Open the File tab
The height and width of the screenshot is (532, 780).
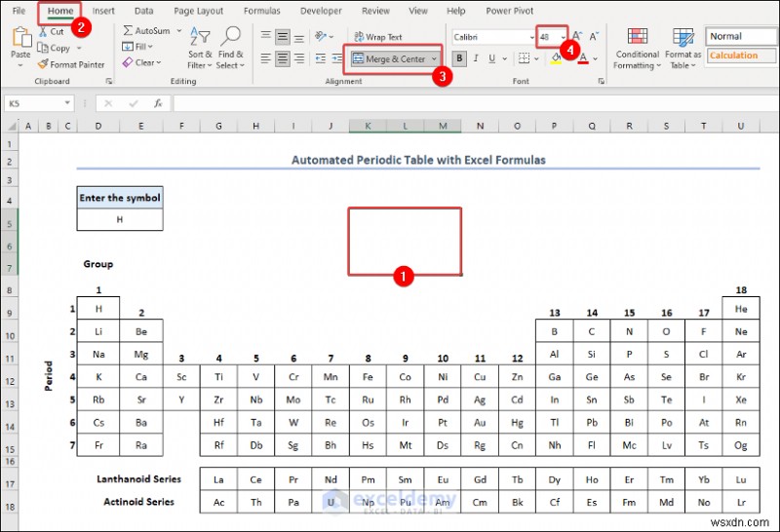[x=19, y=11]
